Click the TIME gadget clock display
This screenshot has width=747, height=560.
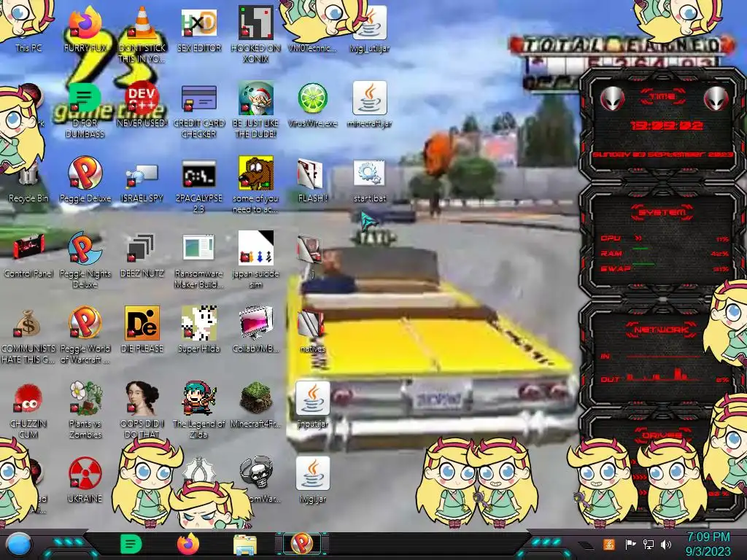point(667,125)
